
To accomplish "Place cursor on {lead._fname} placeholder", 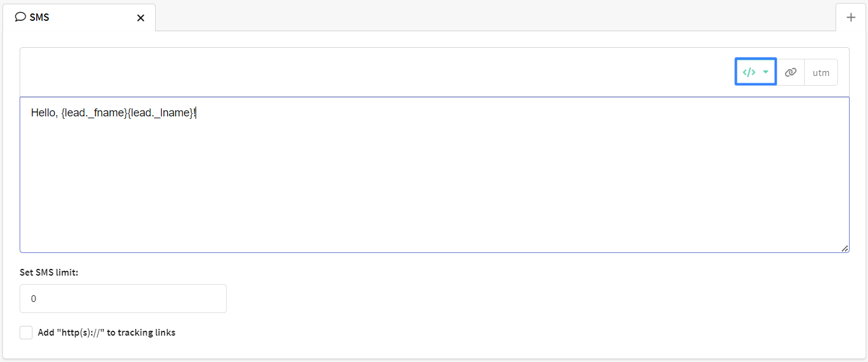I will [x=94, y=113].
